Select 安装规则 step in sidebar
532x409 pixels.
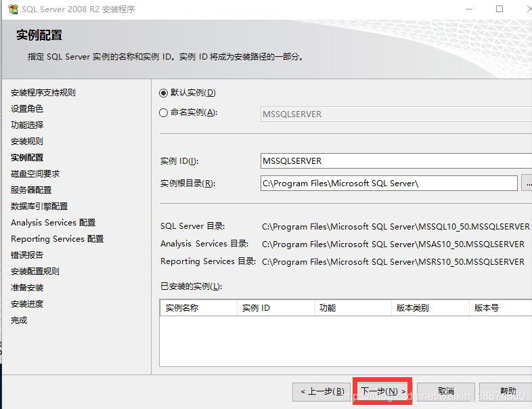[27, 142]
